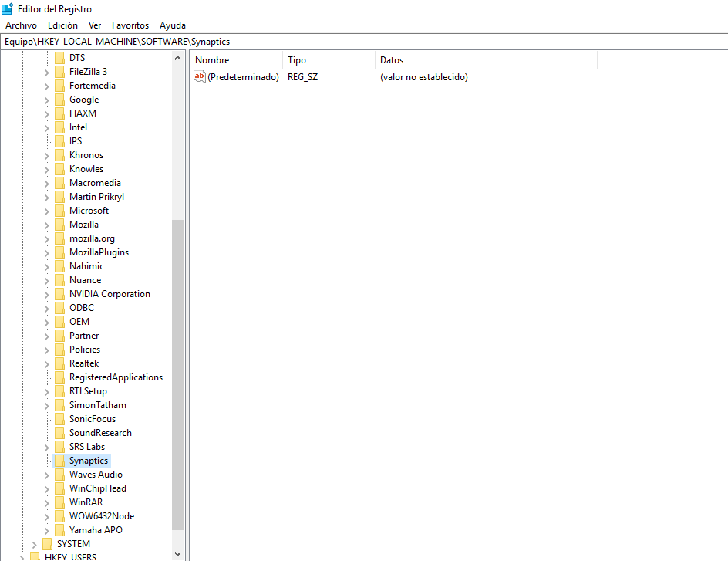Click the Realtek key folder icon

click(59, 363)
